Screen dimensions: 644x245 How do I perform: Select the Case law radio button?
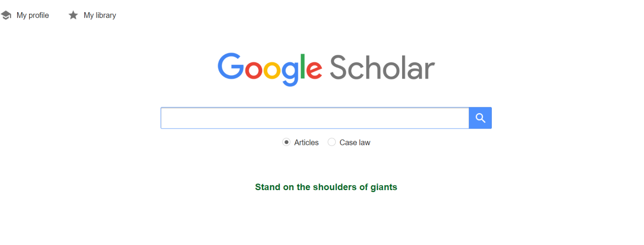332,142
